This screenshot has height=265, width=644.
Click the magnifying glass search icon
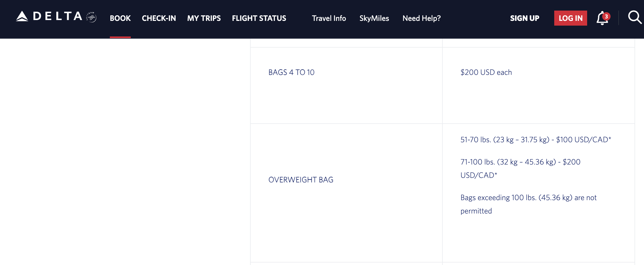[x=635, y=17]
